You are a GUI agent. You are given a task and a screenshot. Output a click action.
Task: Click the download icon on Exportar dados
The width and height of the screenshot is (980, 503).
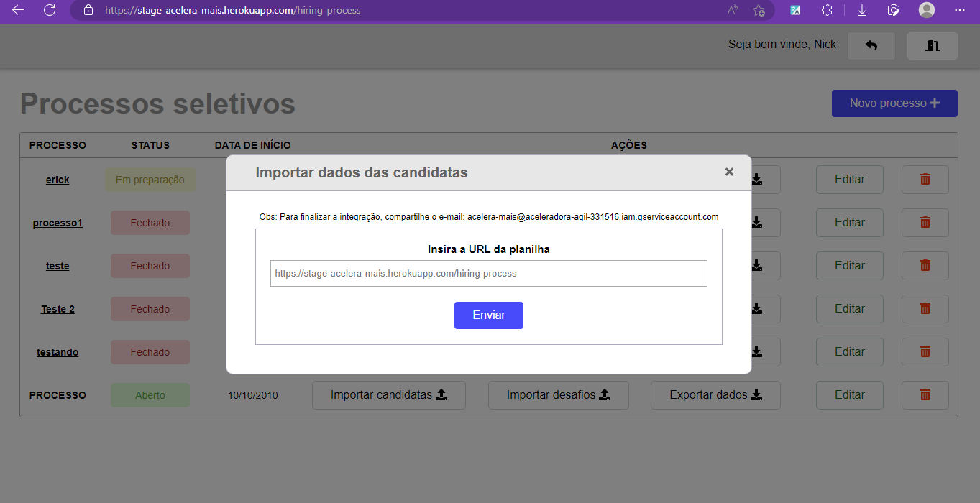[758, 394]
